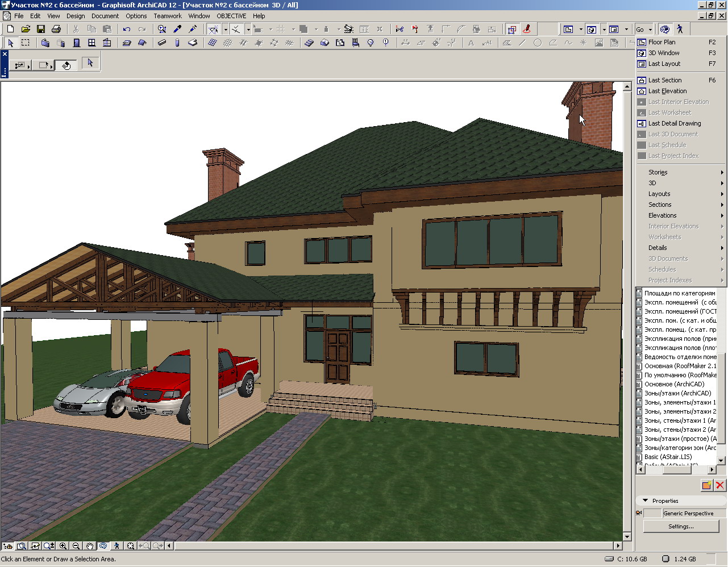Open the 3D window toolbar dropdown arrow

pos(604,29)
